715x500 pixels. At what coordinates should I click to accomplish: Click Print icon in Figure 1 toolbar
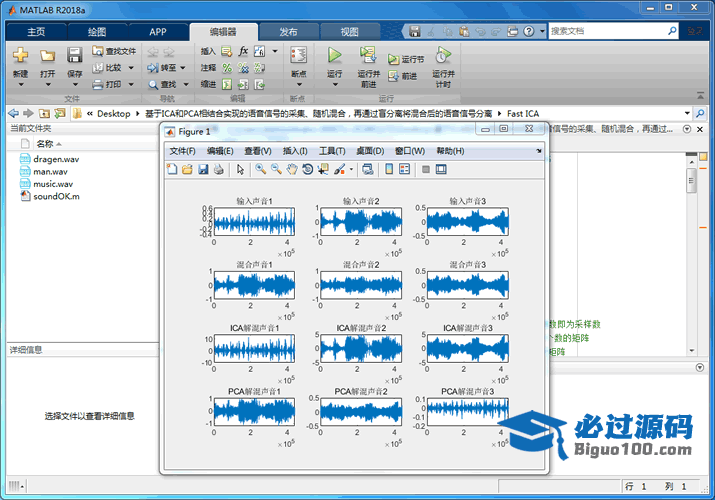(219, 170)
